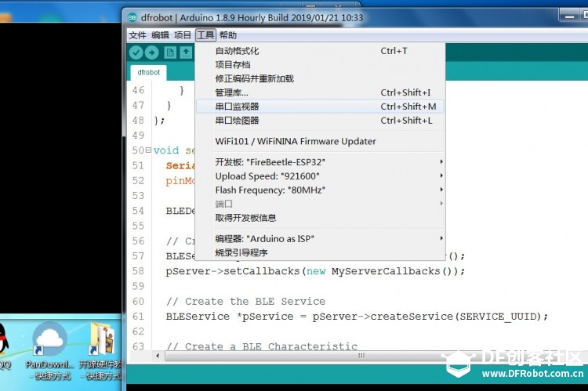The width and height of the screenshot is (588, 391).
Task: Click "void" keyword on line 50
Action: 166,150
